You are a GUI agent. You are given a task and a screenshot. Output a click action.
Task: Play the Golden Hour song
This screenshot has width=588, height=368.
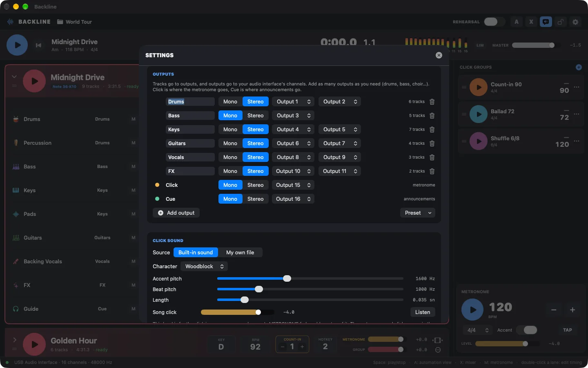34,344
